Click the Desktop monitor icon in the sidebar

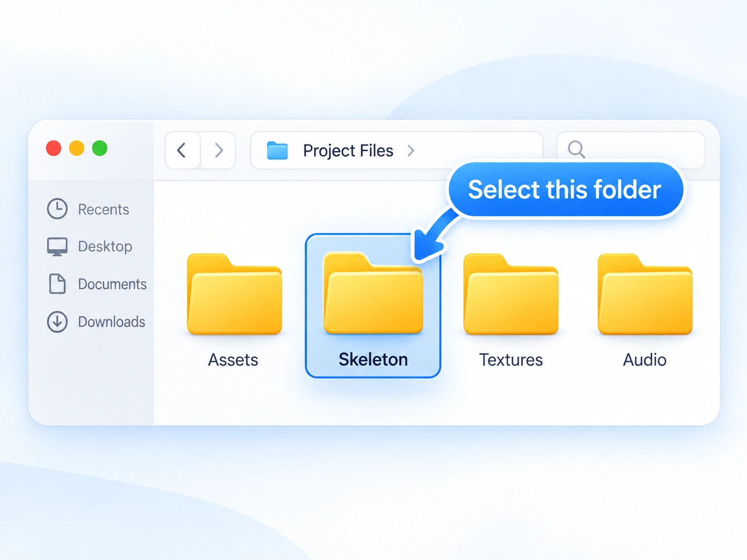[x=57, y=246]
